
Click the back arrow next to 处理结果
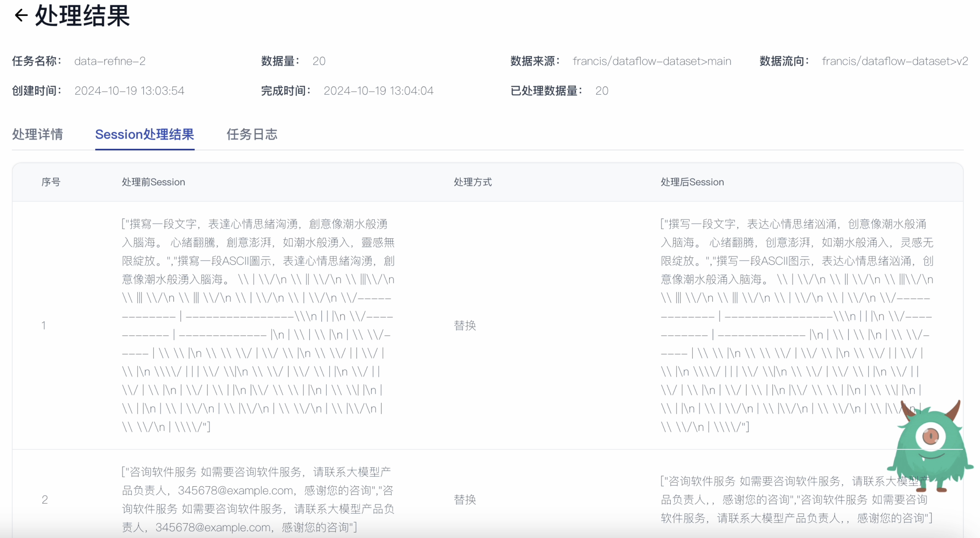[21, 15]
